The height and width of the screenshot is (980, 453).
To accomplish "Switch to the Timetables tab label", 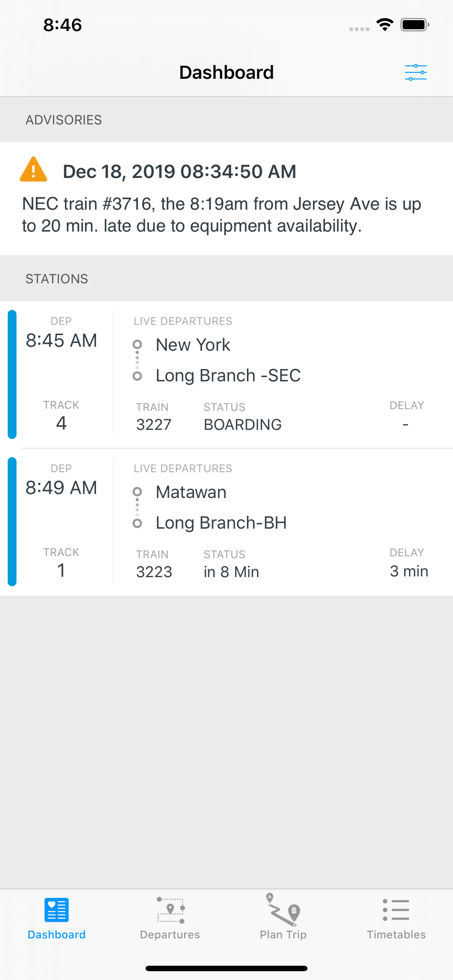I will tap(396, 934).
